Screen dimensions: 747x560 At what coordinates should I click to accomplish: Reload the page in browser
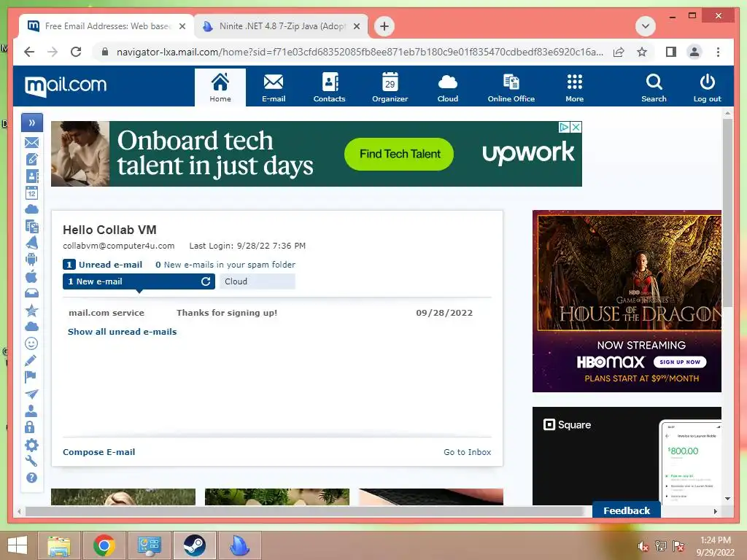pos(76,52)
